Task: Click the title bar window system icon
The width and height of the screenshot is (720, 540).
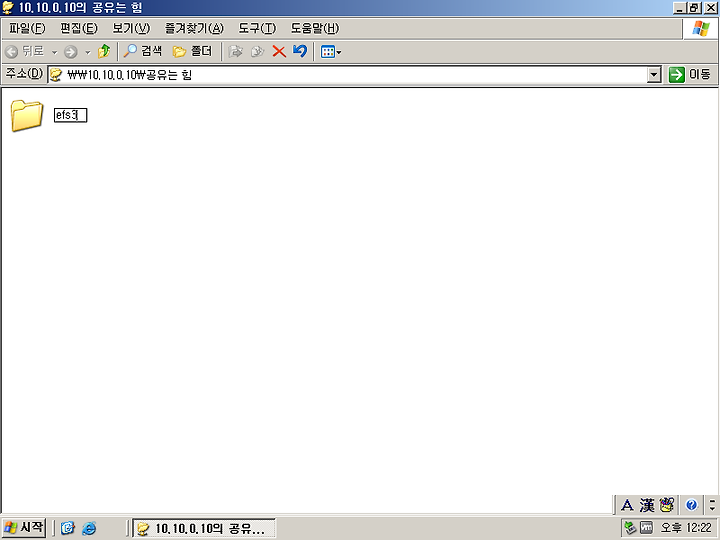Action: coord(8,8)
